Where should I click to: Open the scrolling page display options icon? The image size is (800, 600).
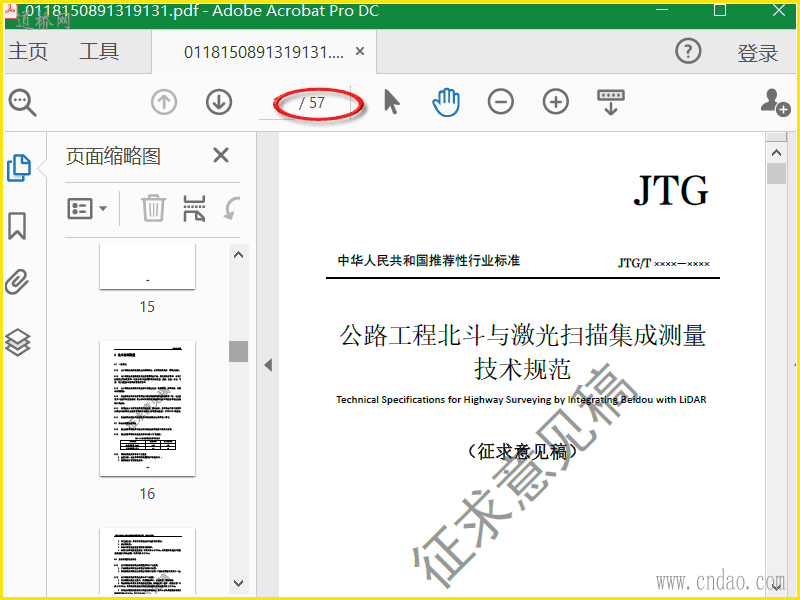tap(611, 102)
